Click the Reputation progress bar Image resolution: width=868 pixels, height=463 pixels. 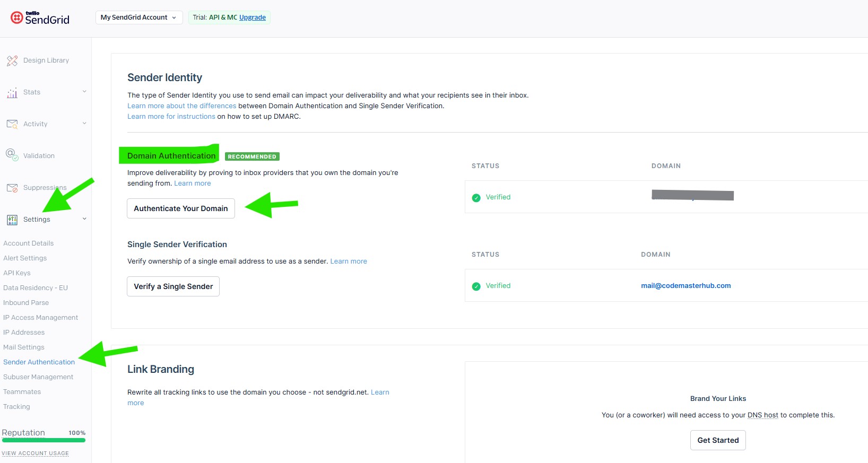[x=44, y=440]
